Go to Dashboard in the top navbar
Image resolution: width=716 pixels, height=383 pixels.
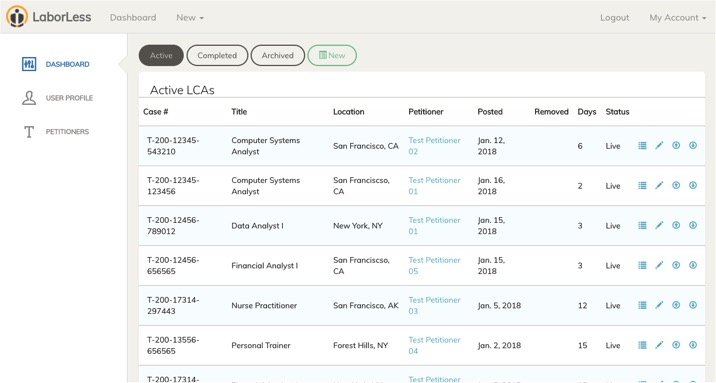pos(133,17)
